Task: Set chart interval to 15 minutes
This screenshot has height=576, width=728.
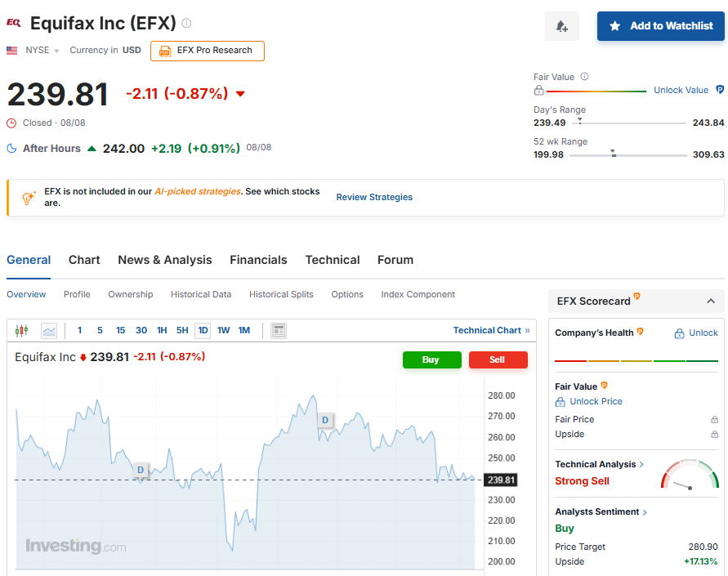Action: point(120,330)
